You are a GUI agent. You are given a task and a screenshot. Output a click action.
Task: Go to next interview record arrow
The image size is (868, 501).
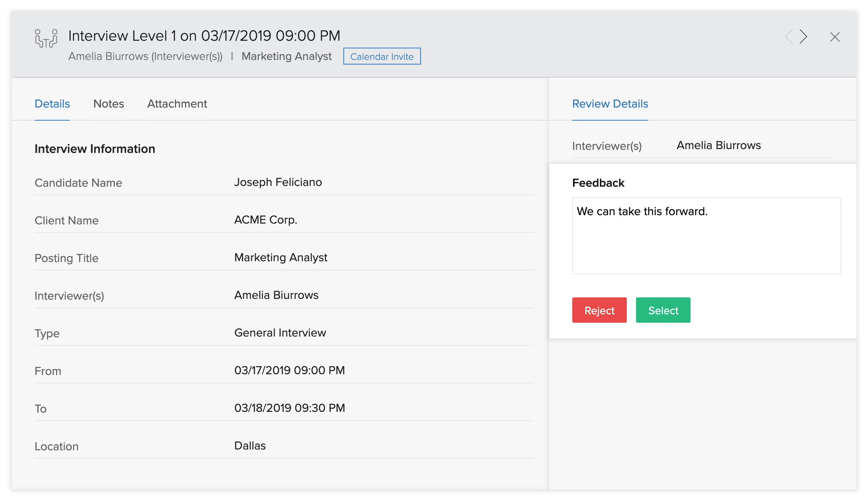coord(803,37)
